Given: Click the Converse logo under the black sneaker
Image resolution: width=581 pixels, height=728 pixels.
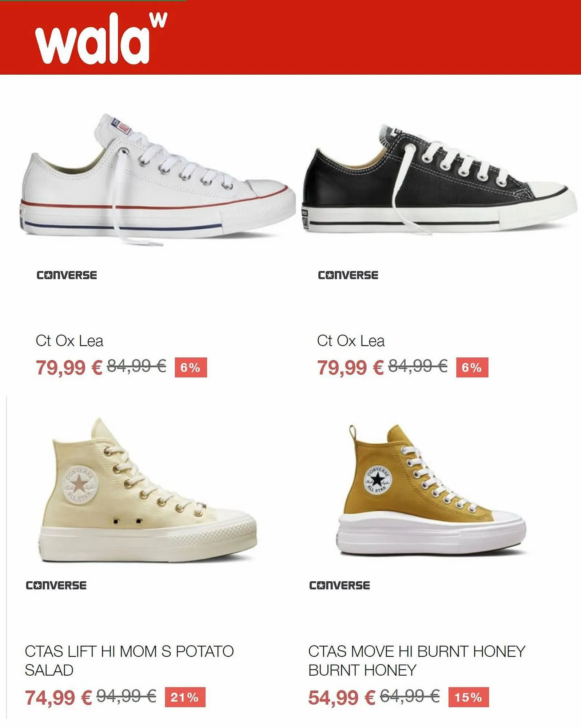Looking at the screenshot, I should click(x=348, y=275).
